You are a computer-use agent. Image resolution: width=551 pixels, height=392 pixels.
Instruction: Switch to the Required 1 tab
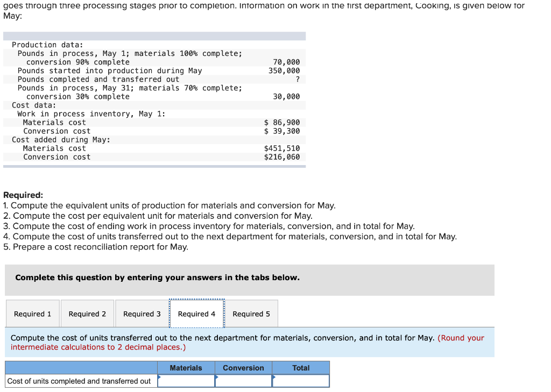pyautogui.click(x=32, y=313)
